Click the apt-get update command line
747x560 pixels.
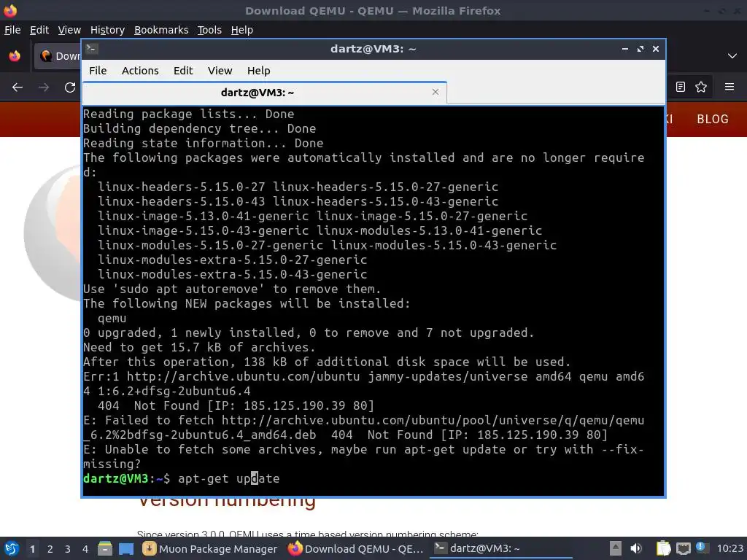point(228,478)
